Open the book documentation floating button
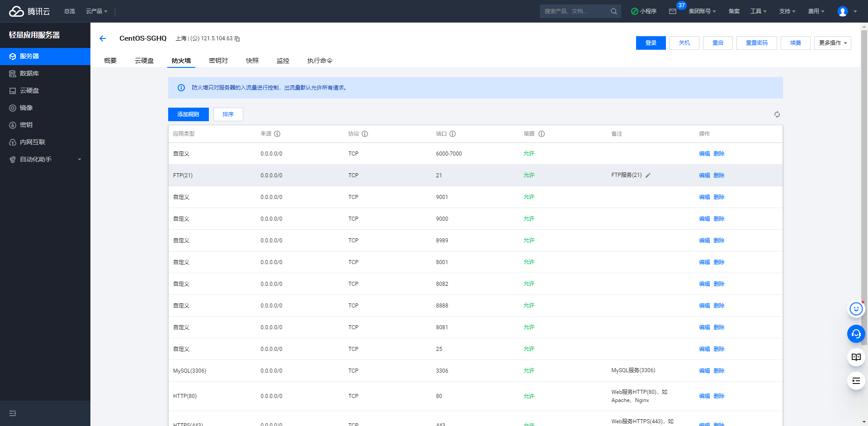The width and height of the screenshot is (868, 426). click(x=856, y=357)
